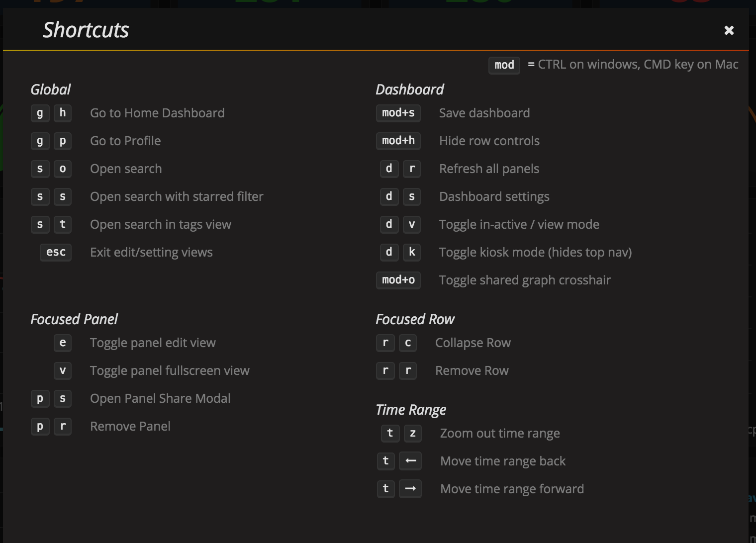The width and height of the screenshot is (756, 543).
Task: Click the 't z' Zoom out time range badges
Action: coord(401,433)
